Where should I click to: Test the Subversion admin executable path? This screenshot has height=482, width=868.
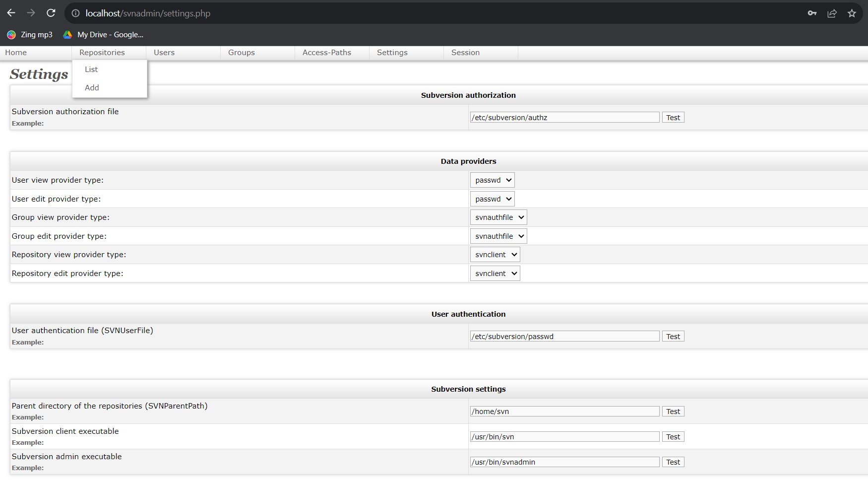[673, 462]
